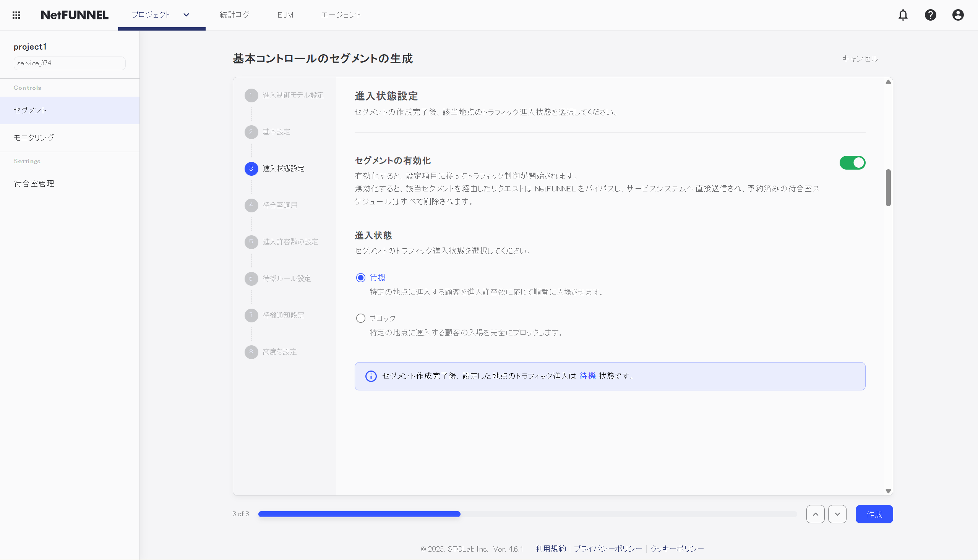Screen dimensions: 978x560
Task: Open the エージェント menu
Action: [x=341, y=15]
